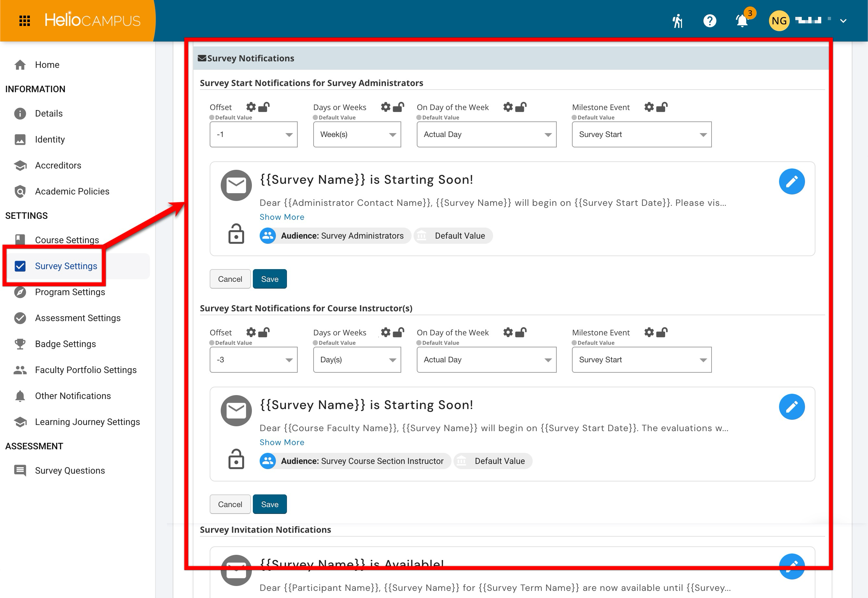868x598 pixels.
Task: Open the apps grid launcher icon
Action: tap(24, 20)
